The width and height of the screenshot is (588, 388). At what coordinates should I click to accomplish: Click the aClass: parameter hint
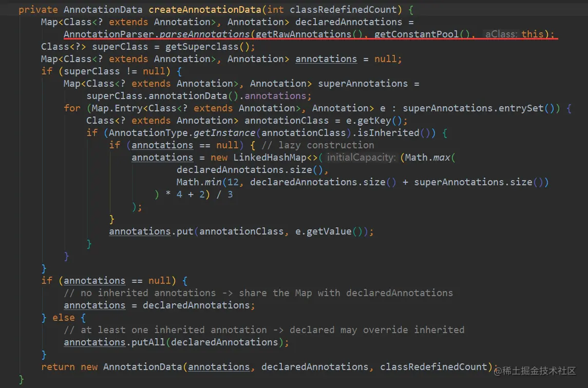tap(501, 34)
